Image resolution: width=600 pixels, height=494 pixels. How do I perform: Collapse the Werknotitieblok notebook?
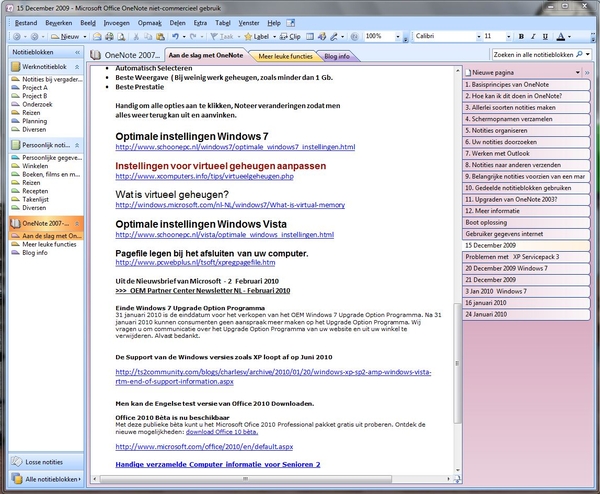pyautogui.click(x=77, y=67)
